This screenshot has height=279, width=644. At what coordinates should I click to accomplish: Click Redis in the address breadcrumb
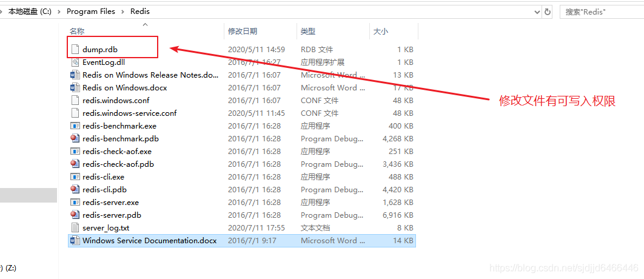point(140,12)
